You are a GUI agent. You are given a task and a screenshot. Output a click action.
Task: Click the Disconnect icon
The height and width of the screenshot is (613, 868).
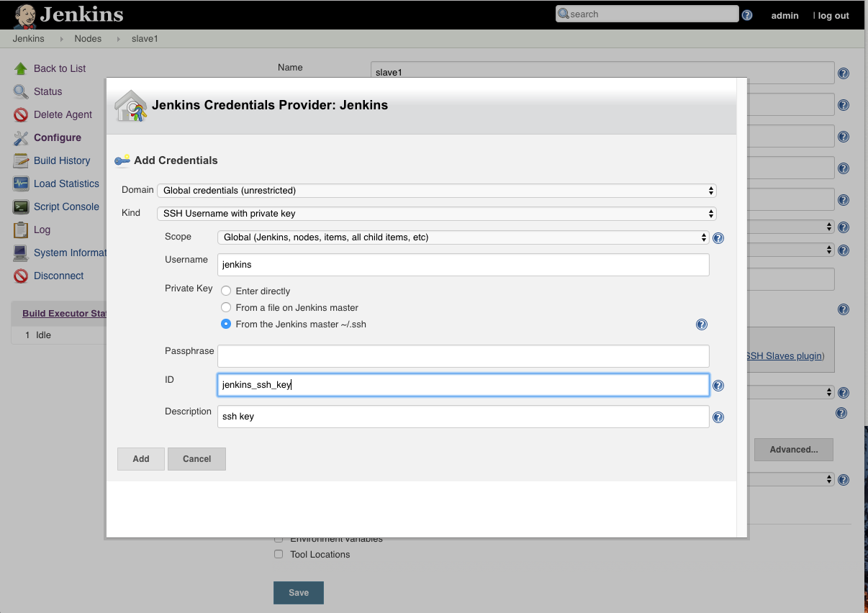coord(21,276)
